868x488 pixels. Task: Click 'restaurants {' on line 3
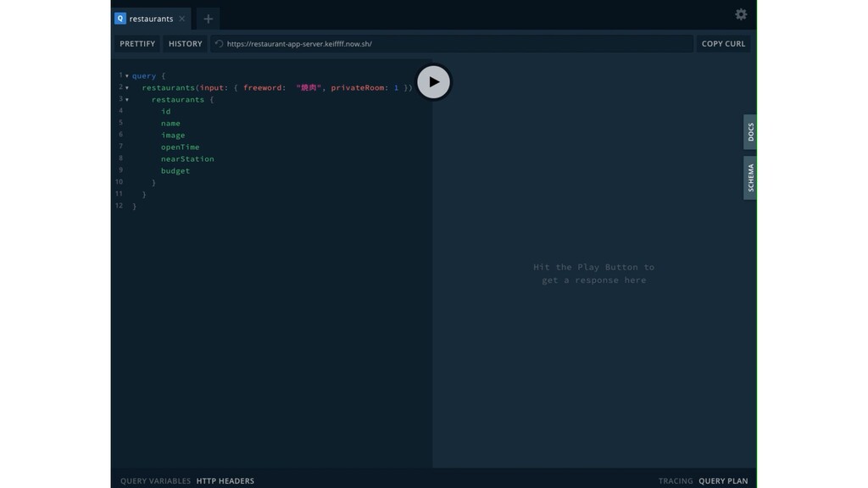click(183, 100)
